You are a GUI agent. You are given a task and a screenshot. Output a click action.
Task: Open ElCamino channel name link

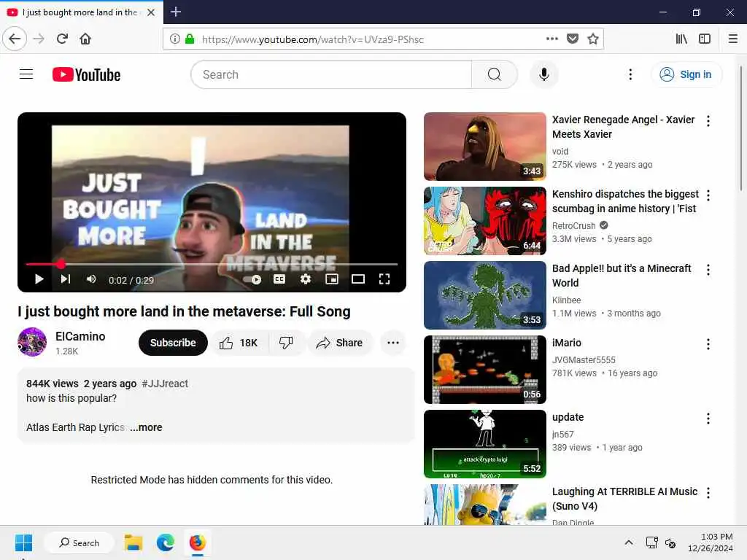(80, 336)
